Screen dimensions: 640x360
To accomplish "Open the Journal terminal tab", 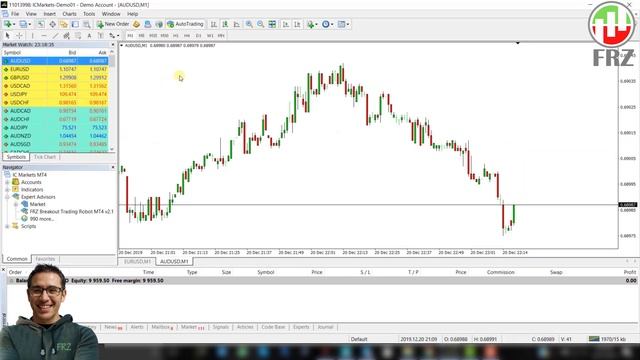I will 325,327.
